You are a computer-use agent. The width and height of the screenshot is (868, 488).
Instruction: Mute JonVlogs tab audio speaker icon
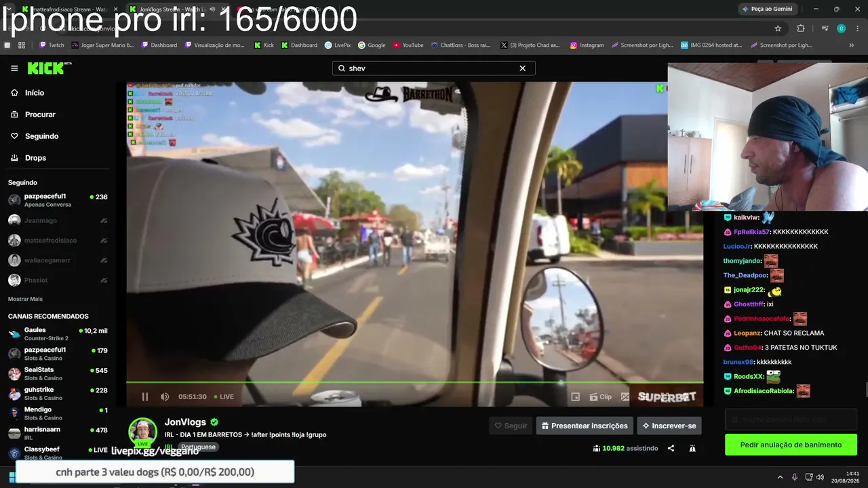212,9
